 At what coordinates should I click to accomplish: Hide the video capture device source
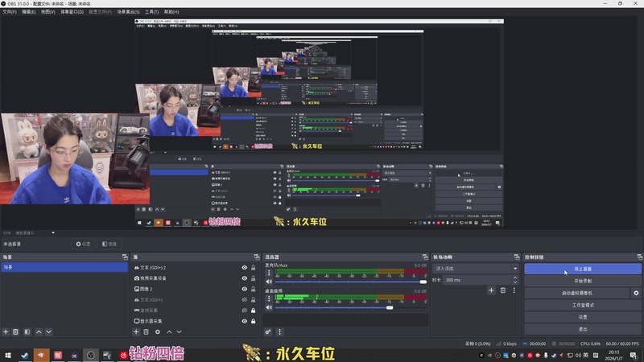(x=245, y=278)
